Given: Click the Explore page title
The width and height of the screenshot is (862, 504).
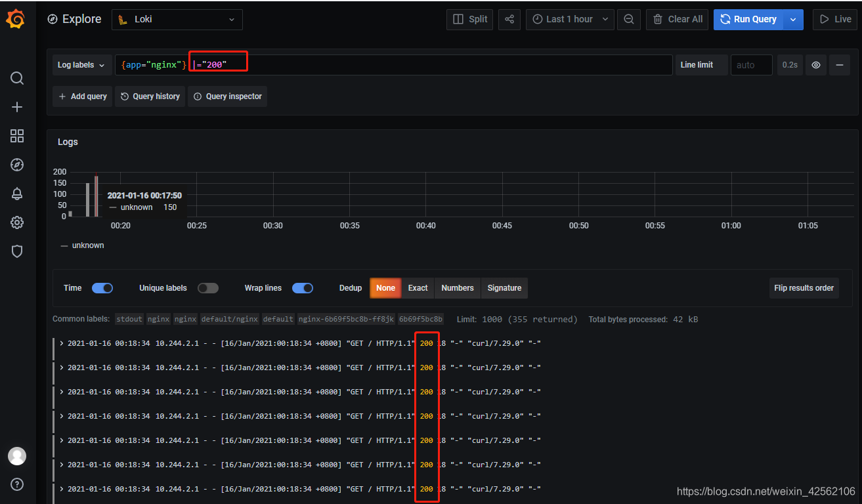Looking at the screenshot, I should pyautogui.click(x=81, y=19).
